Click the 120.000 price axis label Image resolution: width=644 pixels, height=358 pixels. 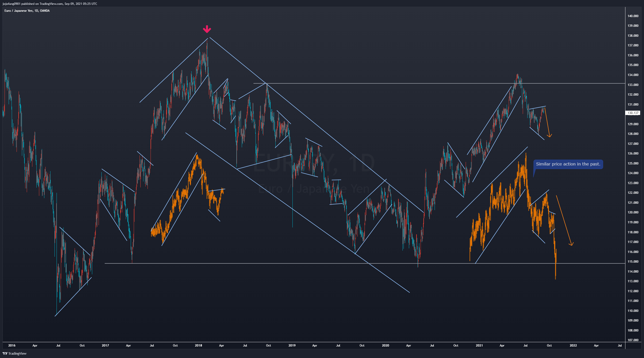(x=633, y=212)
